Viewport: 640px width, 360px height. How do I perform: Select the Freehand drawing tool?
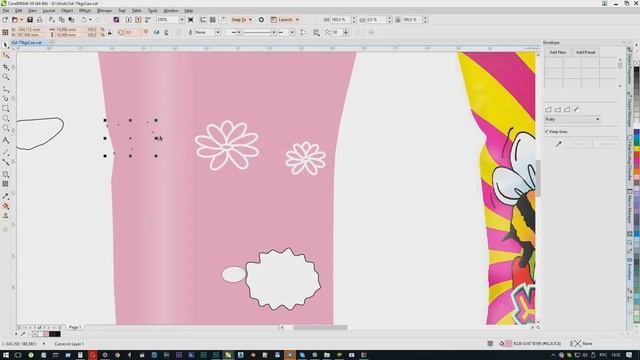[6, 89]
